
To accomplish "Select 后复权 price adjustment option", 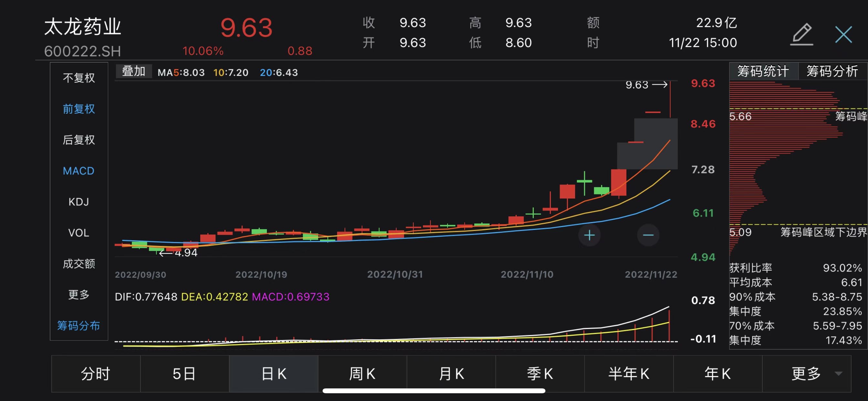I will click(79, 140).
